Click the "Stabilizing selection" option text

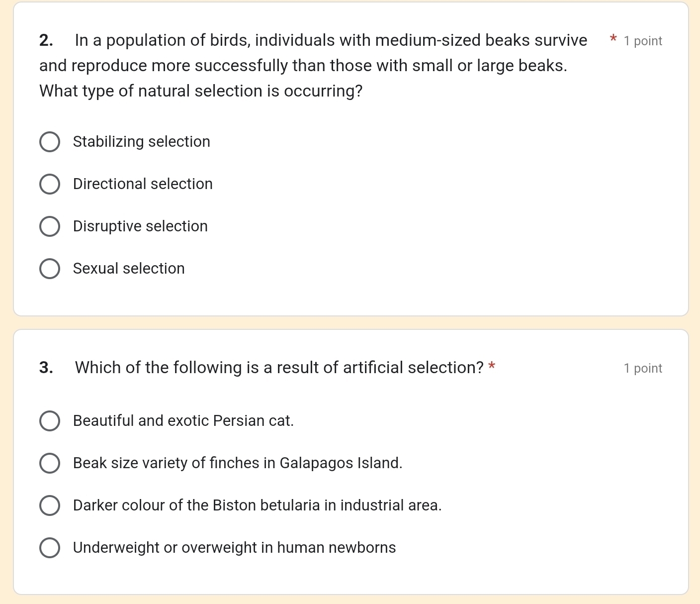[x=142, y=142]
